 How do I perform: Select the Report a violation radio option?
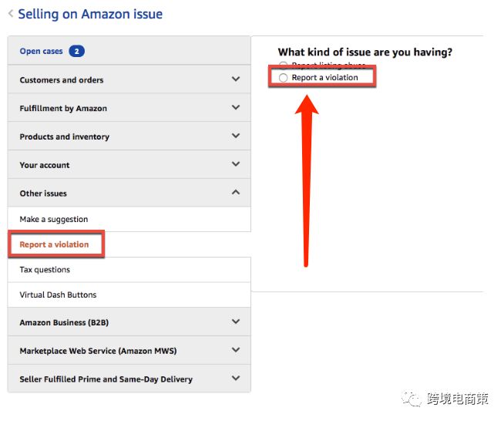pos(284,78)
